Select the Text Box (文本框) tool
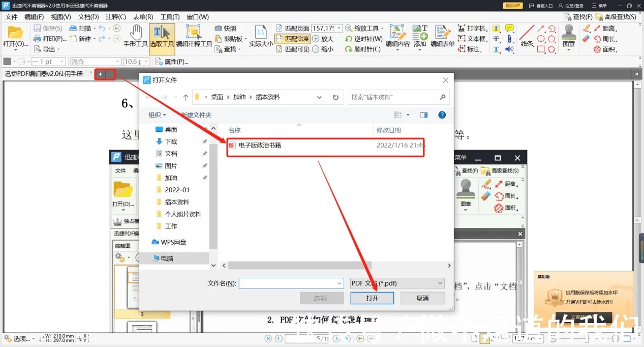The image size is (644, 347). pyautogui.click(x=472, y=39)
